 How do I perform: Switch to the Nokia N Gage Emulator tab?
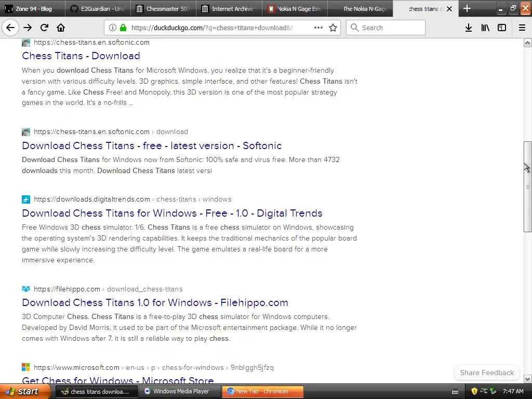point(295,8)
